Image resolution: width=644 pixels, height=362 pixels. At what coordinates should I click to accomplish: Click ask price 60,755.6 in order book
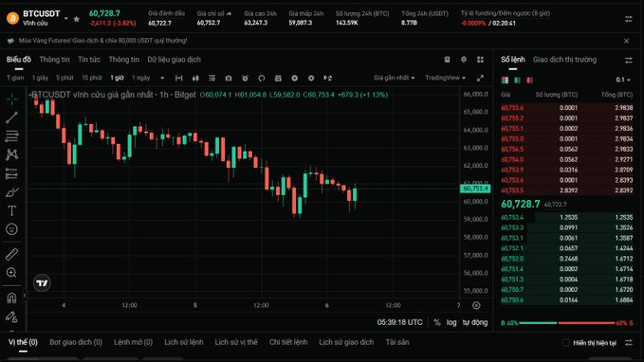[512, 108]
